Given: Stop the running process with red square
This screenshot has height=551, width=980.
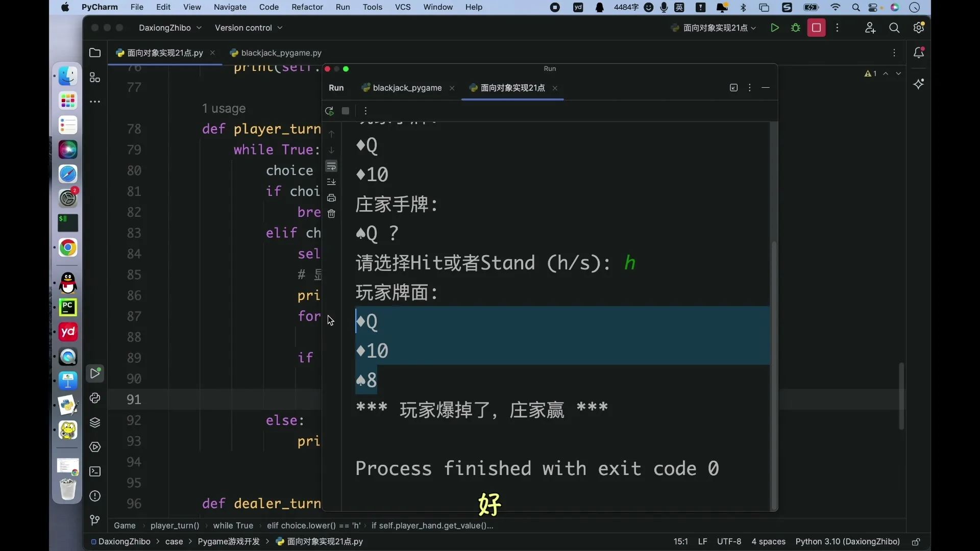Looking at the screenshot, I should pyautogui.click(x=816, y=28).
